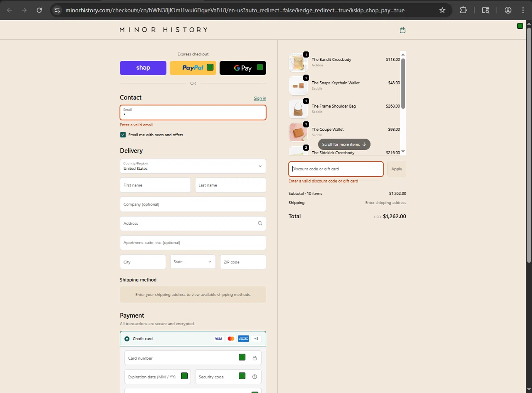This screenshot has height=393, width=532.
Task: Focus the Apartment, suite, etc. field
Action: (x=193, y=242)
